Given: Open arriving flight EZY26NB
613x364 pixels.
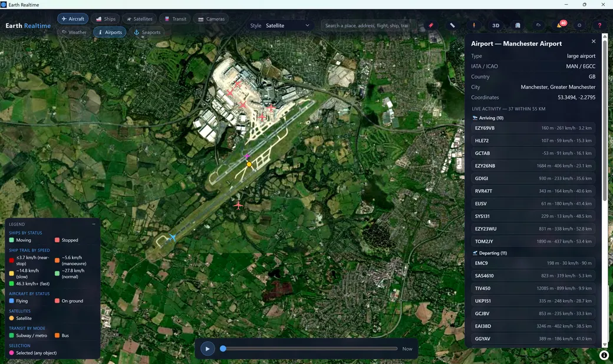Looking at the screenshot, I should [533, 166].
